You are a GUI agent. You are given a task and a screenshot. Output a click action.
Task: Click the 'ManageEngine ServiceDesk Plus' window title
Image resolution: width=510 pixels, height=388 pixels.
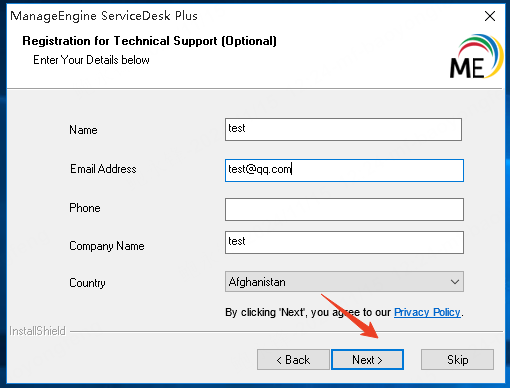104,16
